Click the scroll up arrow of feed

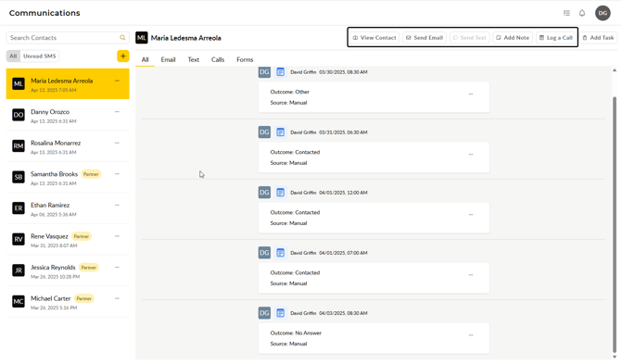click(615, 70)
